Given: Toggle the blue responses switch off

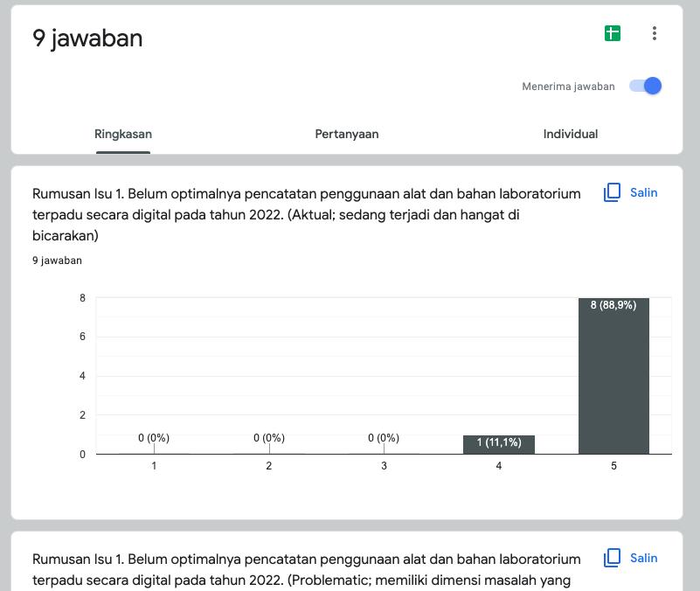Looking at the screenshot, I should click(644, 86).
